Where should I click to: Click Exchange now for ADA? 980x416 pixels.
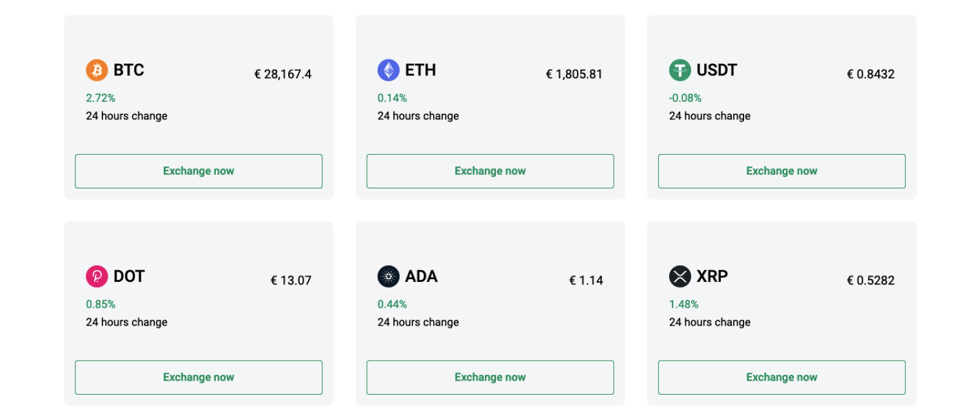(490, 377)
